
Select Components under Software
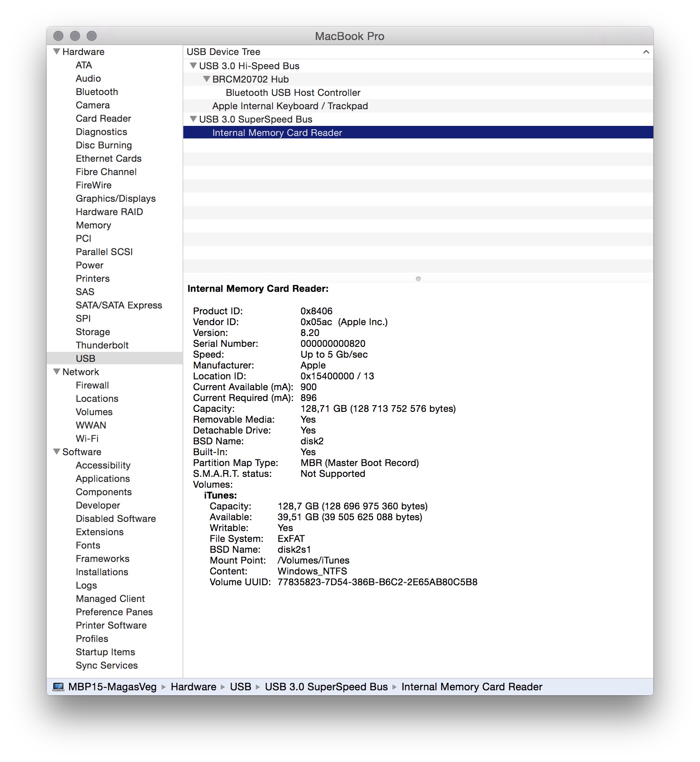tap(104, 492)
